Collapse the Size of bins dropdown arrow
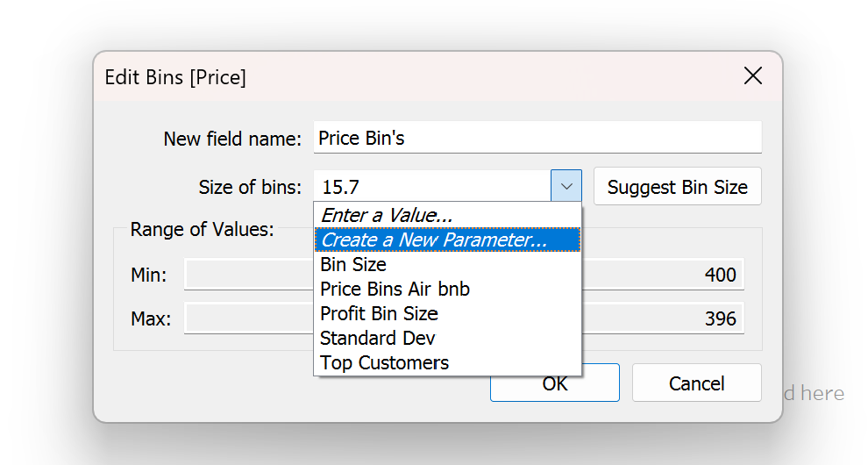The width and height of the screenshot is (868, 465). click(566, 187)
